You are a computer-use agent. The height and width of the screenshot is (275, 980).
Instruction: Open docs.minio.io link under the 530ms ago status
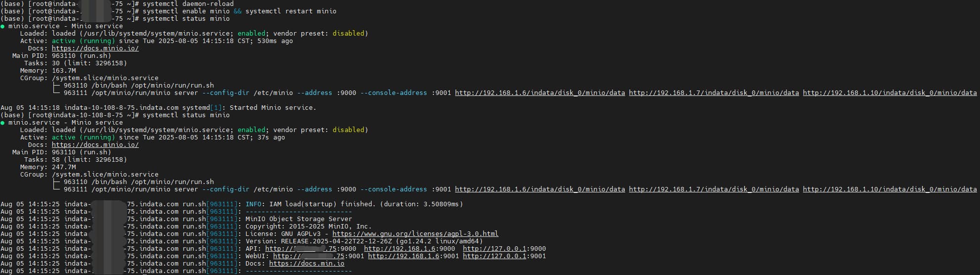point(95,48)
